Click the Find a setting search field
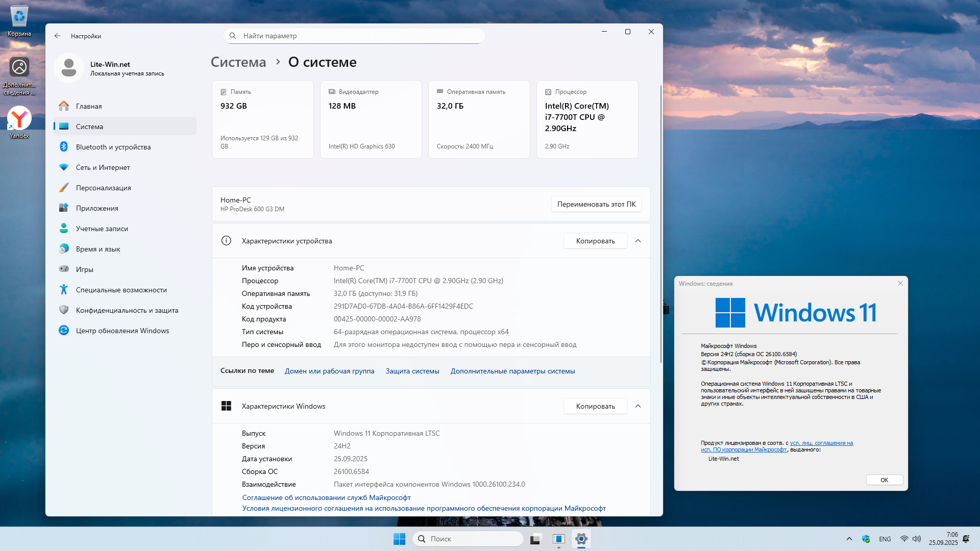This screenshot has width=980, height=551. click(354, 36)
